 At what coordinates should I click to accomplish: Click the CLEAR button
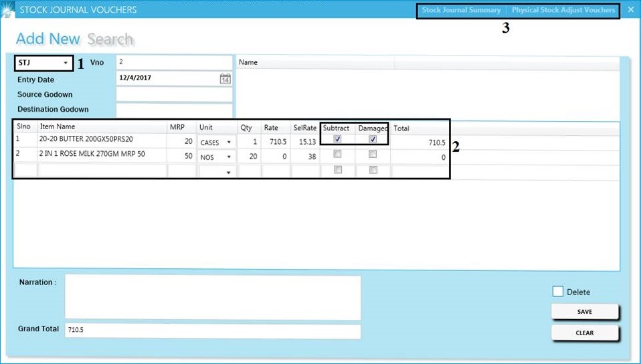click(585, 333)
